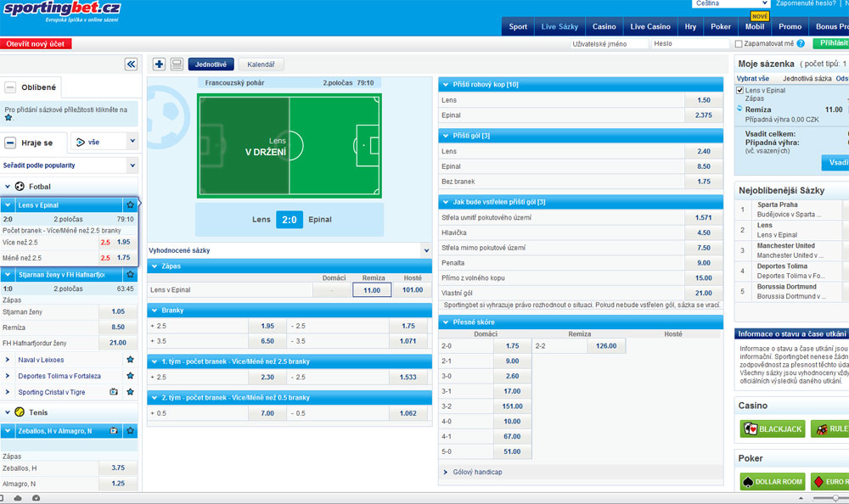Uncheck the Lens v Epinal bet slip checkbox

[739, 91]
